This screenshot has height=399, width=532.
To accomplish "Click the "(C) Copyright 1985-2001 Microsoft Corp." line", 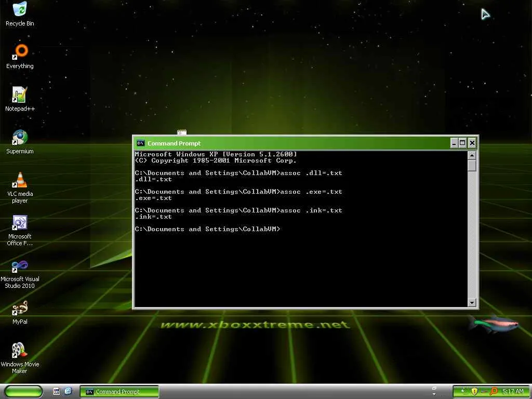I will (216, 161).
